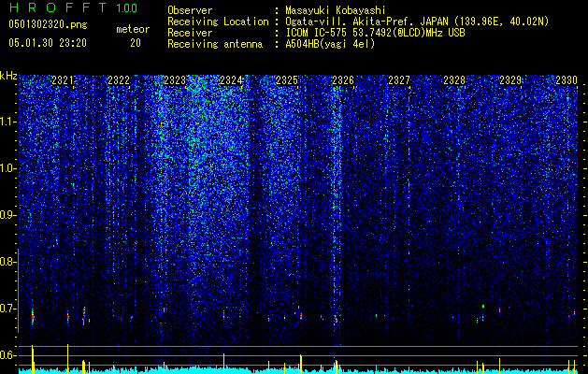This screenshot has width=588, height=374.
Task: Click the 2325 time marker
Action: pos(287,80)
